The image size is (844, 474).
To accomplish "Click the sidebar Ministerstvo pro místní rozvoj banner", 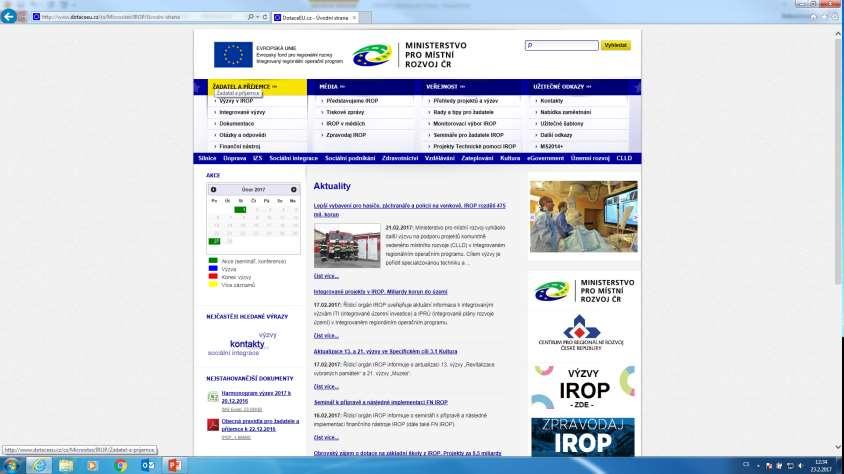I will [x=584, y=291].
